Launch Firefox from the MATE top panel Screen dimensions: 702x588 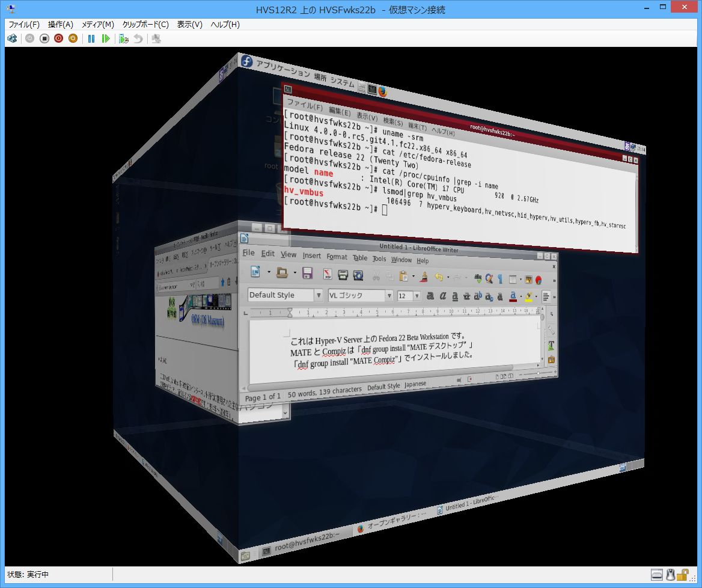pos(382,92)
